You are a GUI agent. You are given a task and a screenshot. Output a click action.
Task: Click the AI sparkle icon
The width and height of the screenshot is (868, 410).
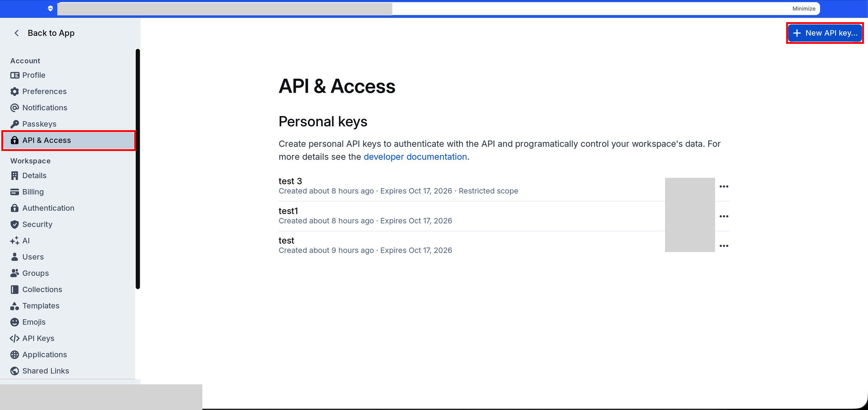pyautogui.click(x=14, y=240)
